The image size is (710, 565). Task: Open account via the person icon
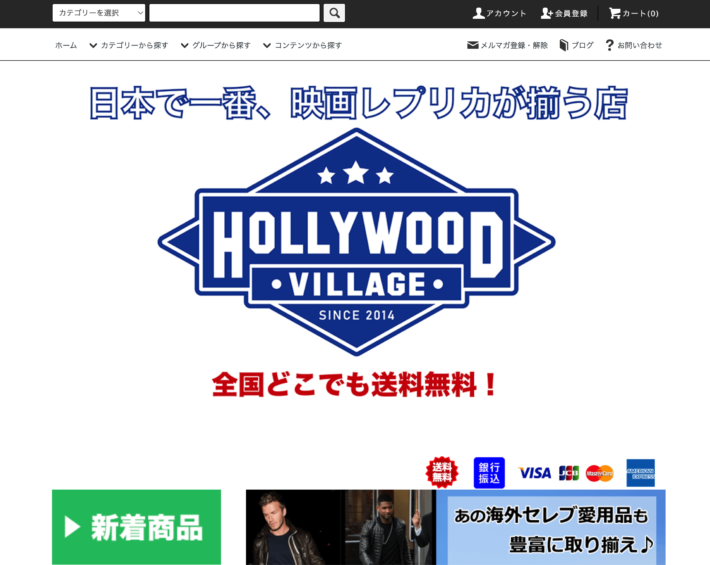point(479,13)
